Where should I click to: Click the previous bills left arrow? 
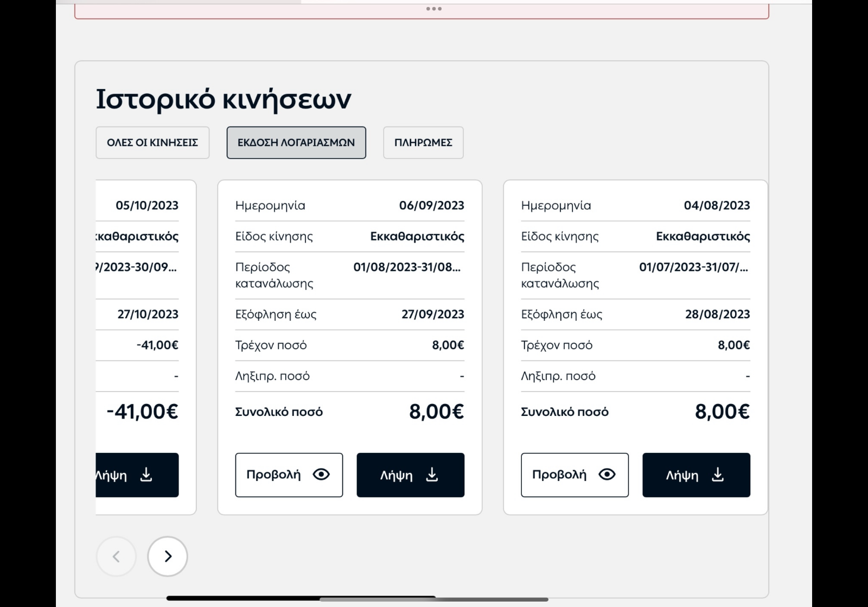(x=116, y=557)
